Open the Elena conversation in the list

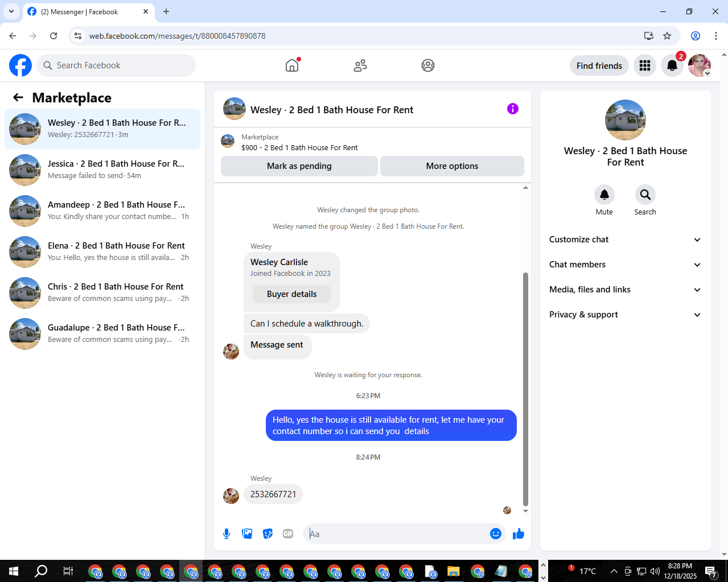pos(102,252)
